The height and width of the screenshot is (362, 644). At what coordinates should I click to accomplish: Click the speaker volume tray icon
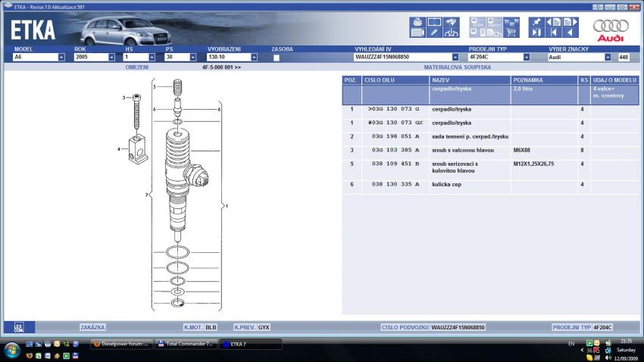(x=608, y=357)
